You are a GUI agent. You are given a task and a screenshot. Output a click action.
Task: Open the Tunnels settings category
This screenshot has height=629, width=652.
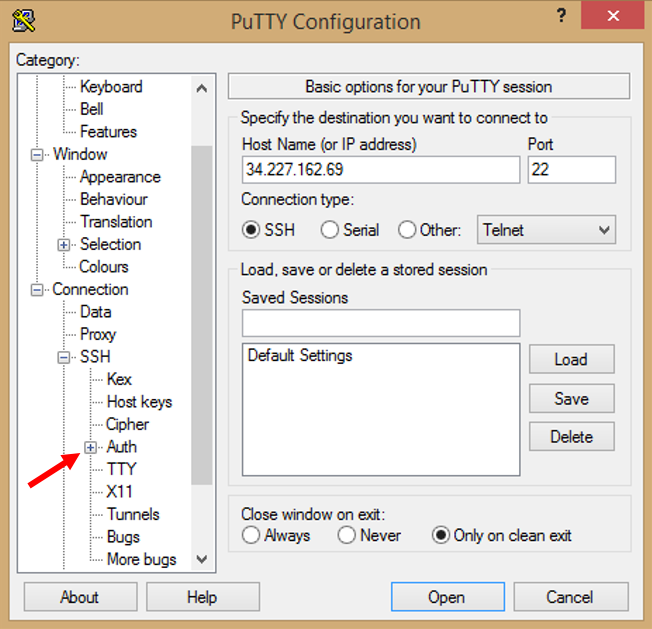click(133, 514)
